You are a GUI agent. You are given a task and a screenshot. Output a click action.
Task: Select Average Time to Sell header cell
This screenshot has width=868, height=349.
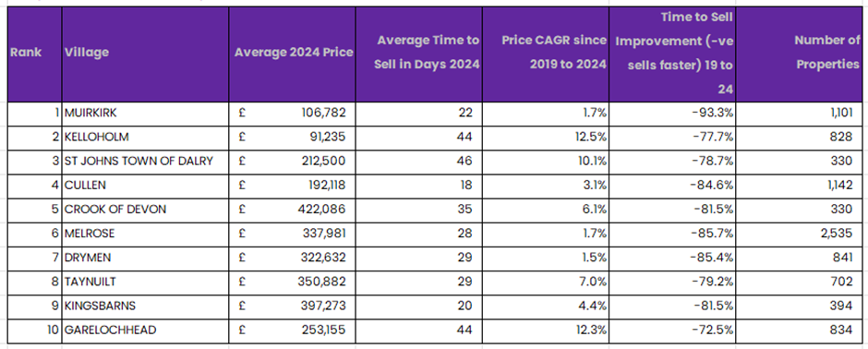(x=418, y=54)
